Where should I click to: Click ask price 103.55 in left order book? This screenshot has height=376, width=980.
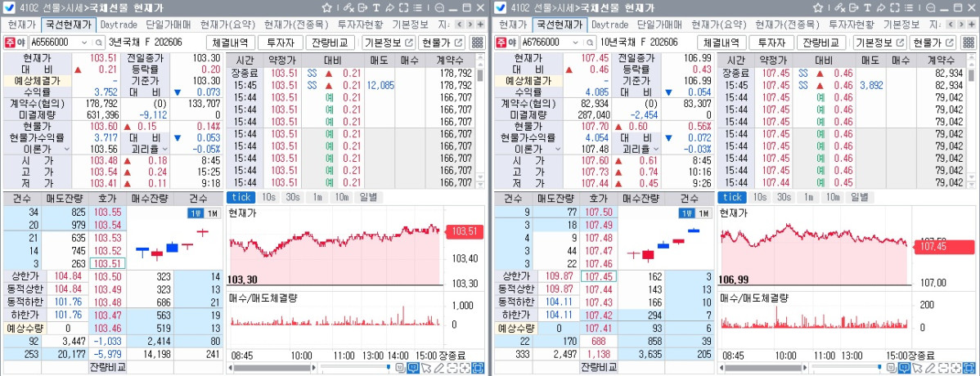[x=108, y=213]
